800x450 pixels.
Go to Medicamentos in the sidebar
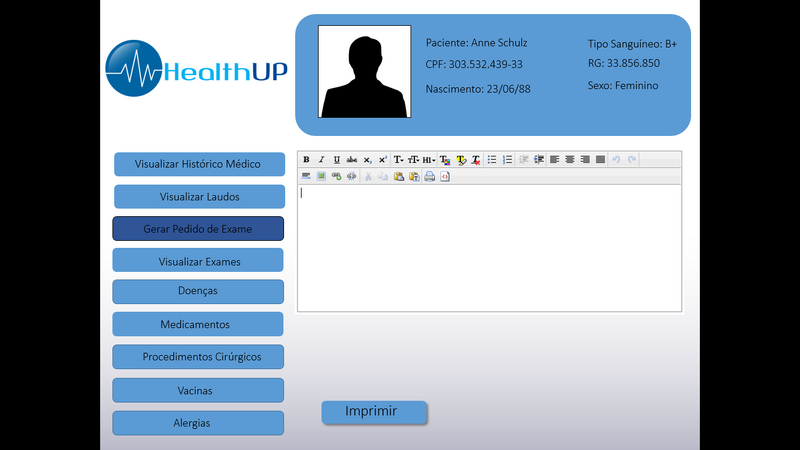point(198,325)
